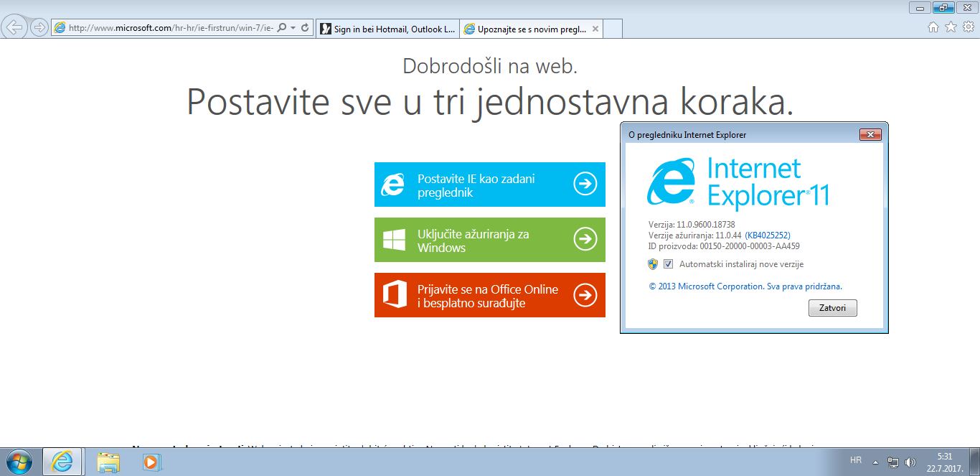Click Postavite sve u tri jednostavna koraka heading
This screenshot has width=980, height=476.
tap(490, 102)
